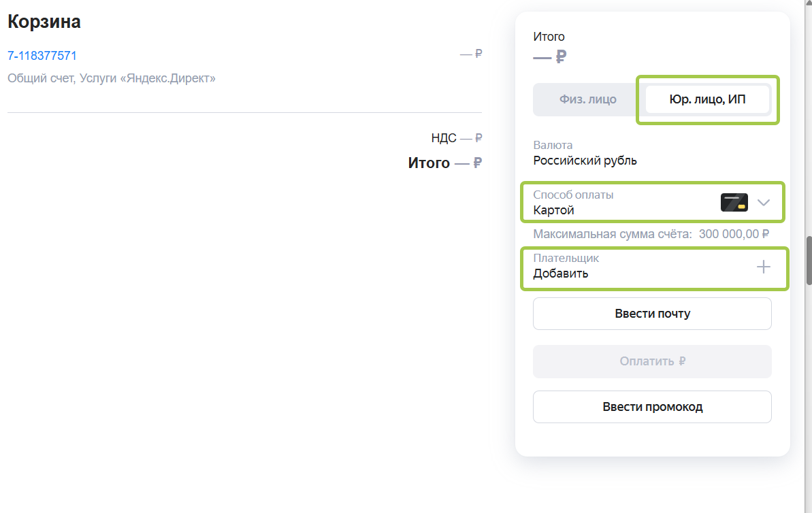The height and width of the screenshot is (513, 812).
Task: Click the Итого label in payment panel
Action: [x=549, y=37]
